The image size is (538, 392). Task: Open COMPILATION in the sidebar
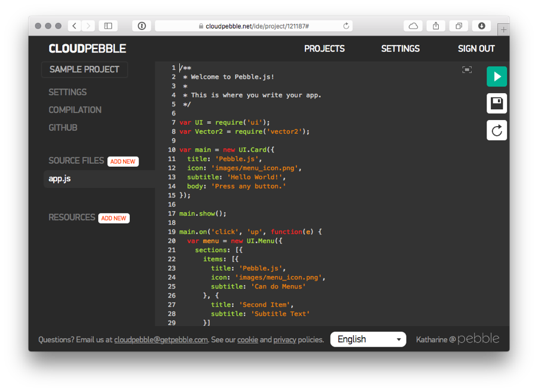75,110
